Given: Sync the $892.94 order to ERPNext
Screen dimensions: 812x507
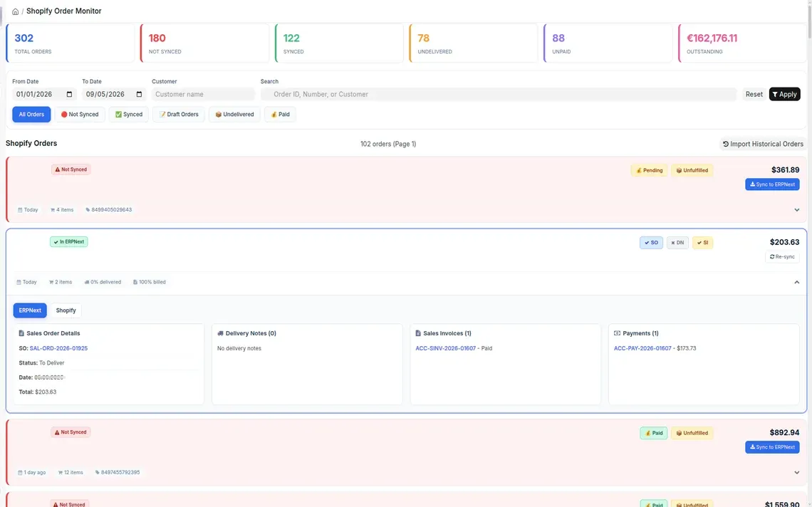Looking at the screenshot, I should [x=772, y=447].
